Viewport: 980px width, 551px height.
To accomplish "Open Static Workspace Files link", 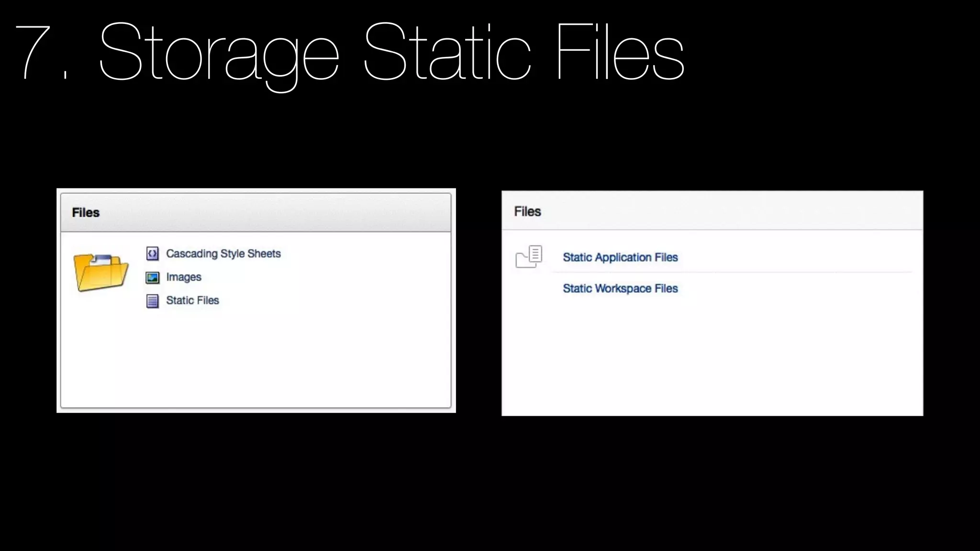I will (x=620, y=288).
